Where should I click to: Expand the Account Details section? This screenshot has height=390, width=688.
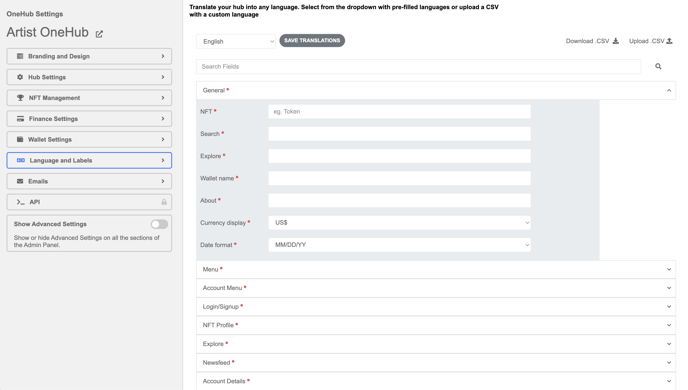coord(436,381)
